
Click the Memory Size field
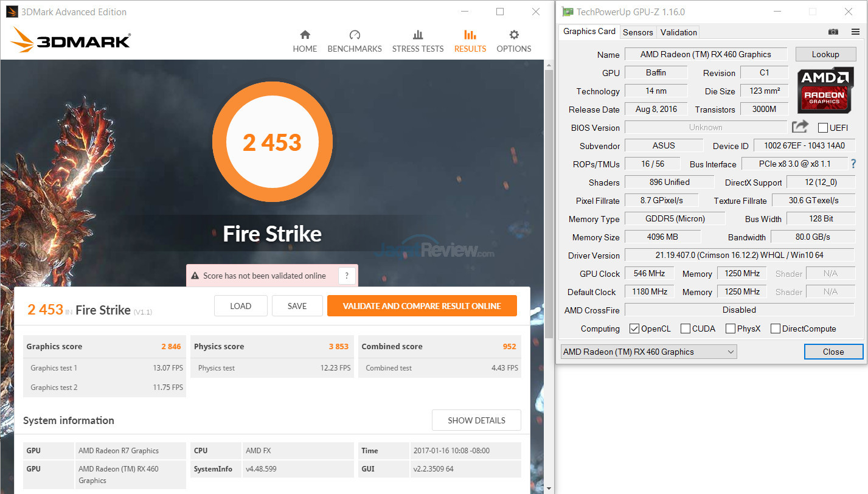[663, 237]
